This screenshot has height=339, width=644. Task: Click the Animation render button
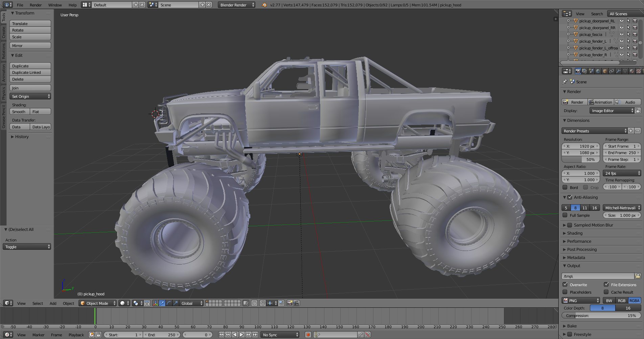[601, 102]
